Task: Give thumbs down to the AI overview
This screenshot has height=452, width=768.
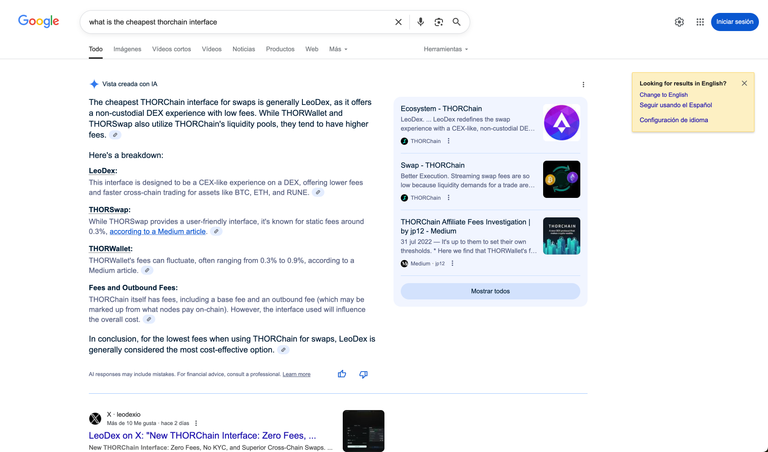Action: [363, 374]
